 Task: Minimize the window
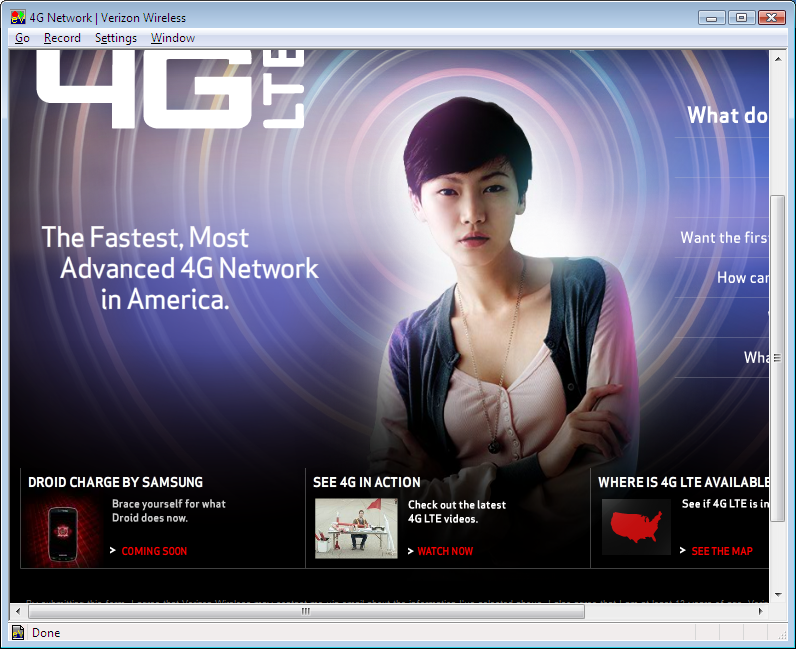[712, 18]
